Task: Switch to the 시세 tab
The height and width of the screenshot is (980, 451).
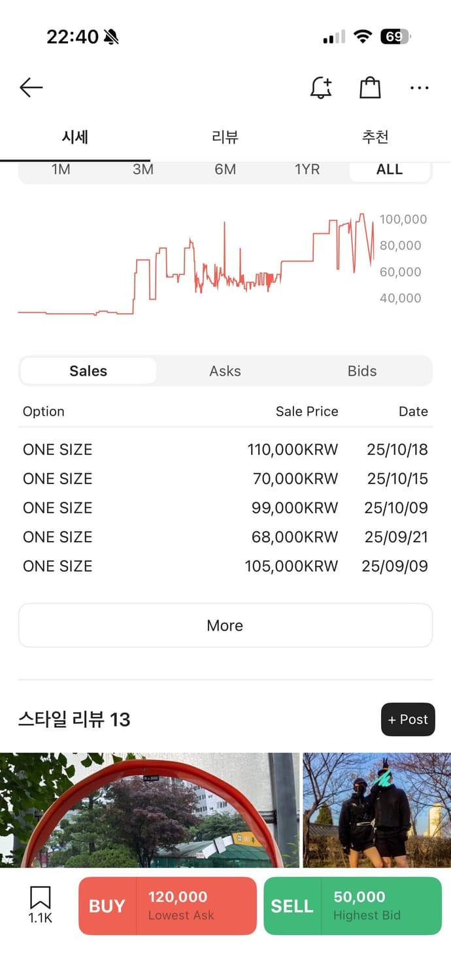Action: 75,137
